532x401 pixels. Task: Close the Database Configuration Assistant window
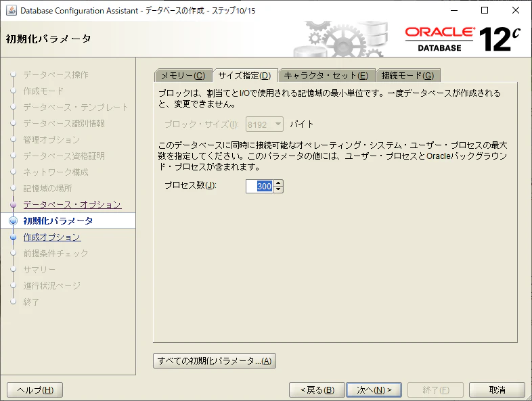pyautogui.click(x=516, y=11)
